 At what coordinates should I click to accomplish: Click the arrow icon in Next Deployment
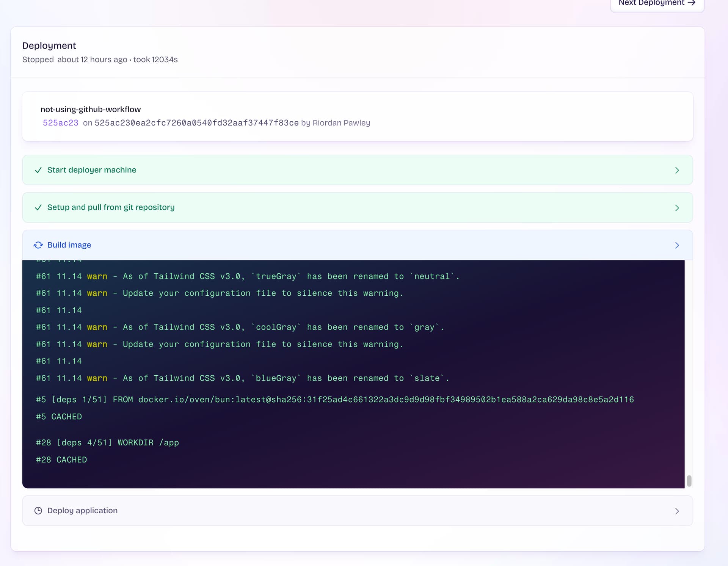click(692, 3)
